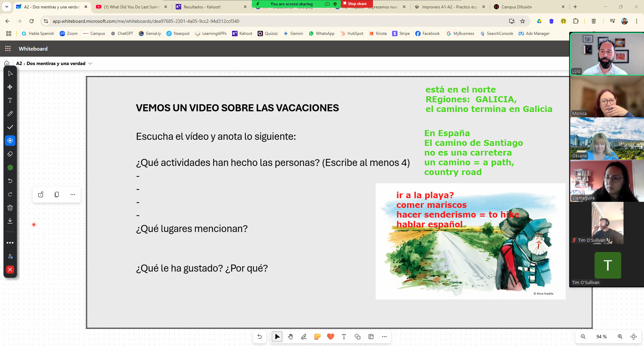
Task: Open the green color swatch in annotation panel
Action: point(10,167)
